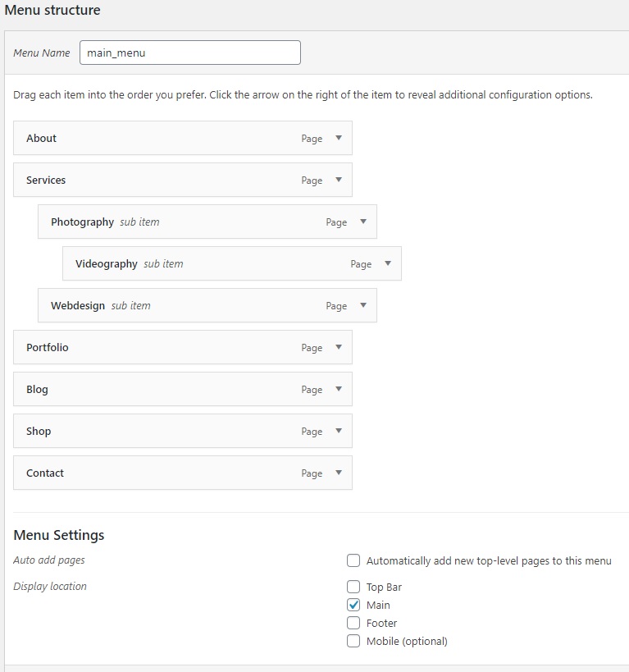Image resolution: width=629 pixels, height=672 pixels.
Task: Open Photography sub item options arrow
Action: click(363, 222)
